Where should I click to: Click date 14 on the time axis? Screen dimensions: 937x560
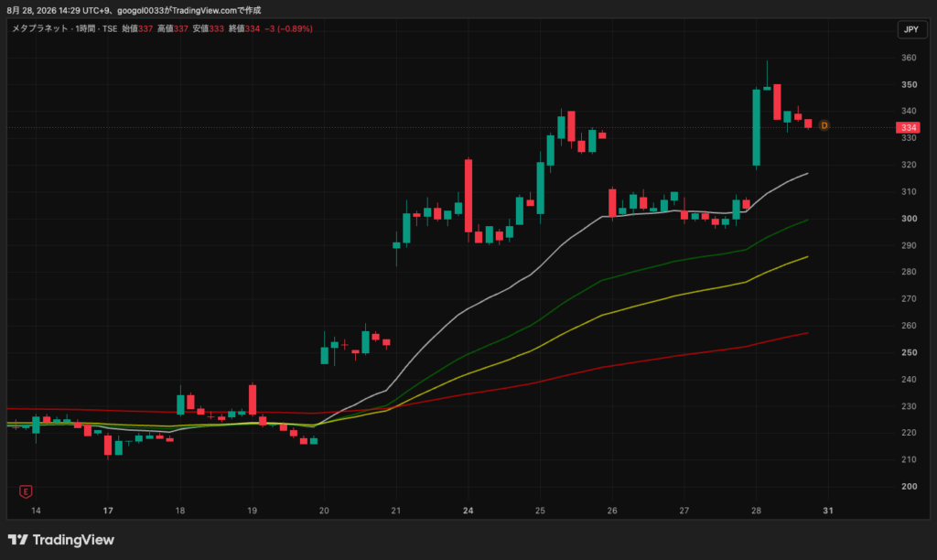(x=36, y=511)
